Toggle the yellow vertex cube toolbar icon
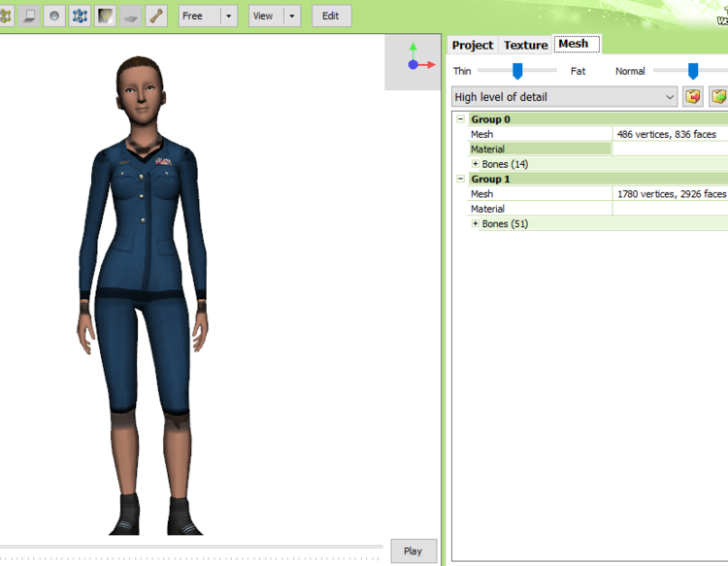 coord(5,16)
